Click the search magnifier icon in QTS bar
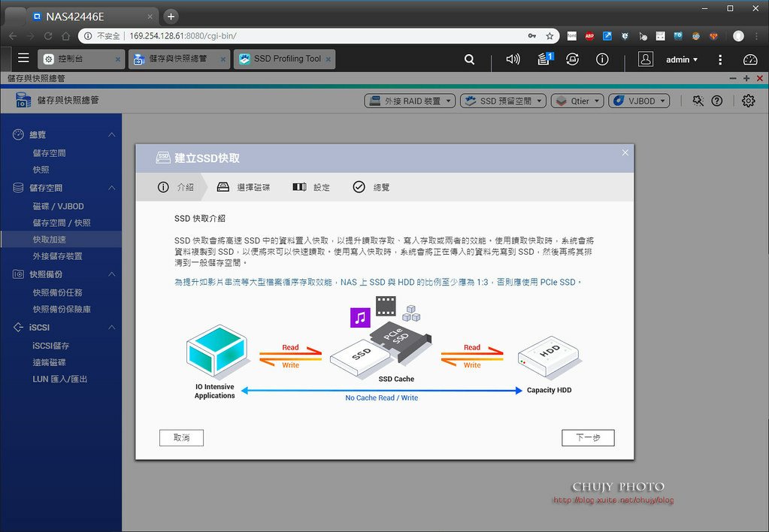Screen dimensions: 769x532 469,59
